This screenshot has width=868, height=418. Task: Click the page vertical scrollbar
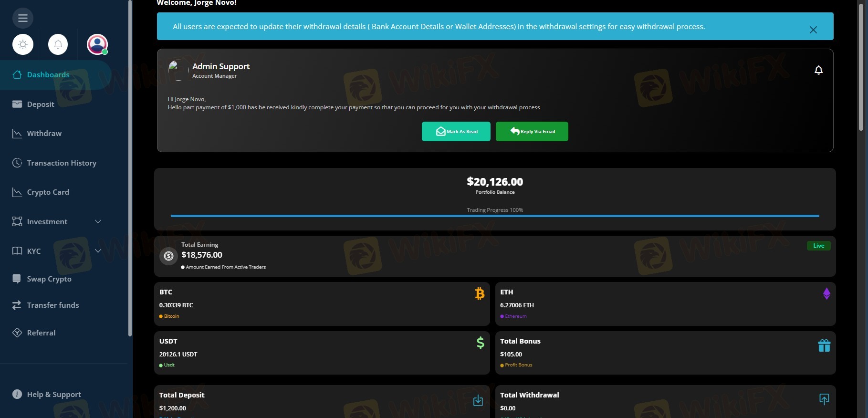861,67
